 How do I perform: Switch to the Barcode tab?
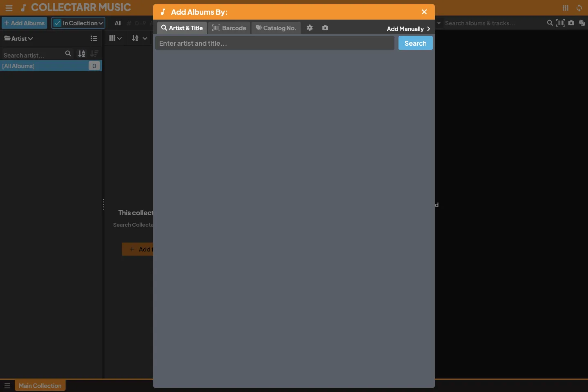click(229, 28)
